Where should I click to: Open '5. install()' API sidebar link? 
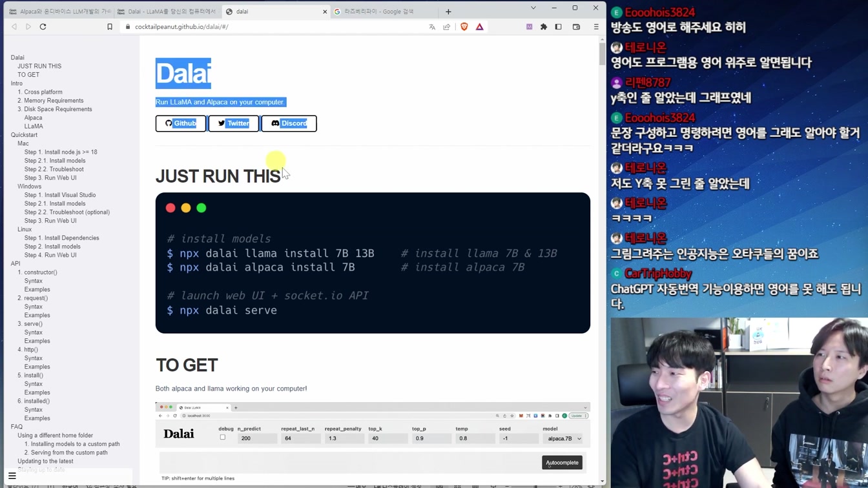point(30,375)
